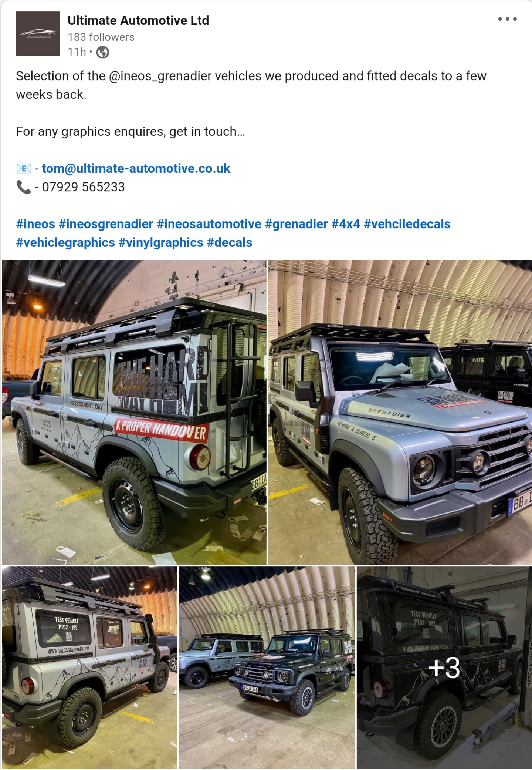Open photo of Grenadier rear with ladder
This screenshot has width=532, height=770.
[x=134, y=412]
